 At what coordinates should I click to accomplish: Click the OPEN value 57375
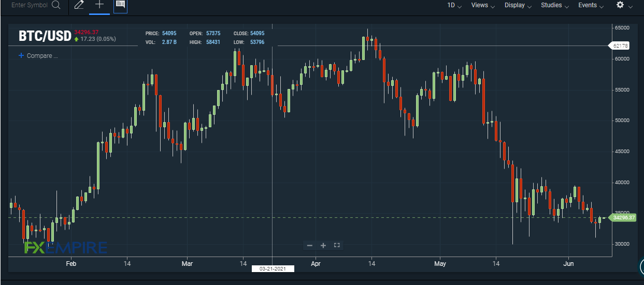(213, 34)
